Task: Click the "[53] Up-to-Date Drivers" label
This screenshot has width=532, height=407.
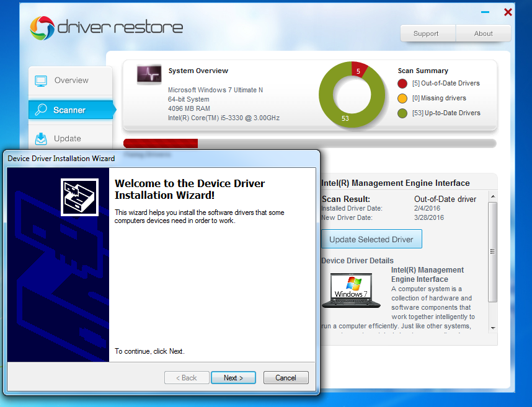Action: coord(446,113)
